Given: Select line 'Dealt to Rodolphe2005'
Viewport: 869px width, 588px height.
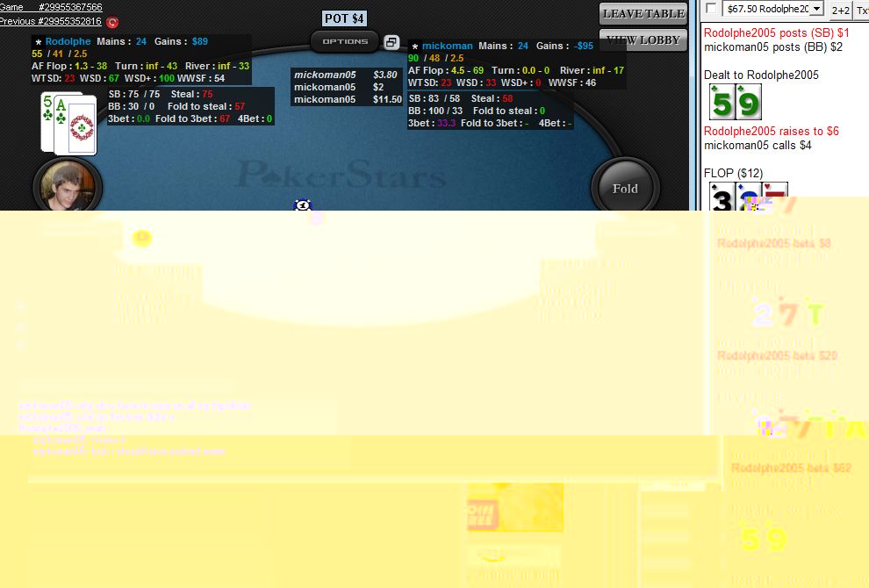Looking at the screenshot, I should tap(761, 75).
